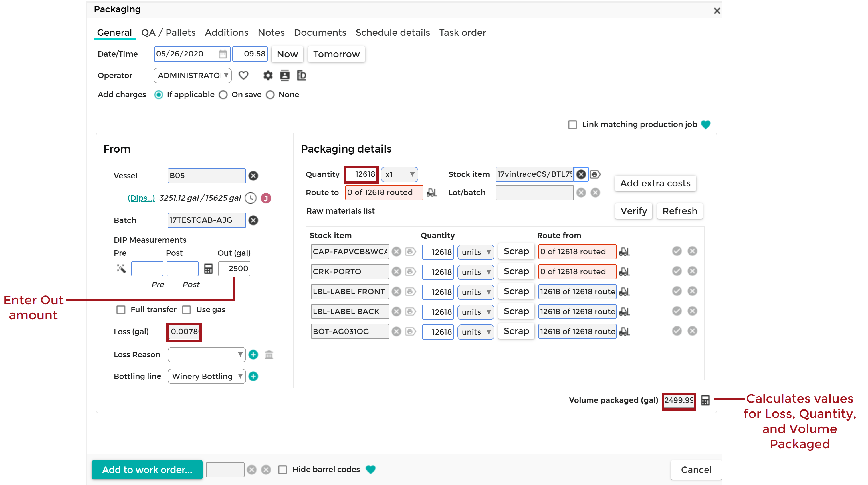Click the Out (gal) input field
Screen dimensions: 868x485
pos(234,268)
